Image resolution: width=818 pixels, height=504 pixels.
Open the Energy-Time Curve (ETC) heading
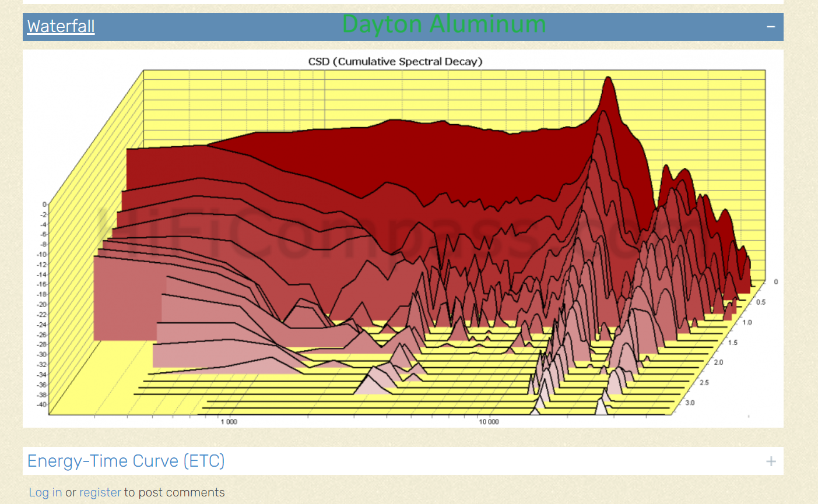click(x=126, y=461)
